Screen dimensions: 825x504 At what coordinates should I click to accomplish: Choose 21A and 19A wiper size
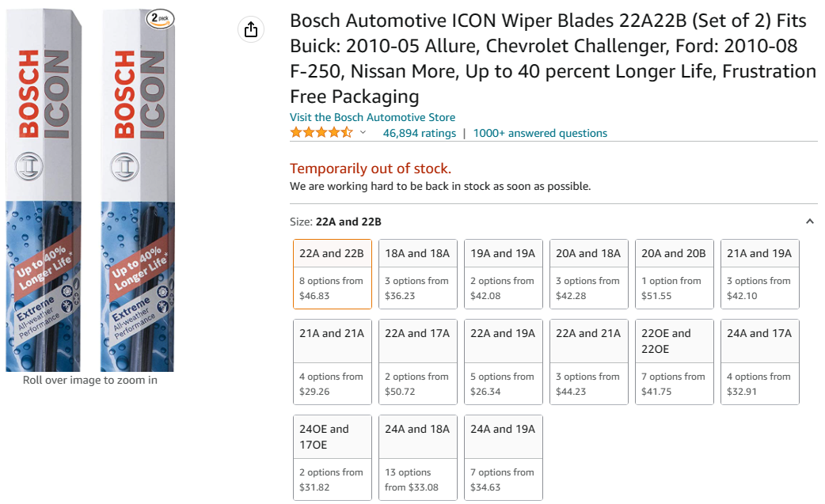pos(760,274)
